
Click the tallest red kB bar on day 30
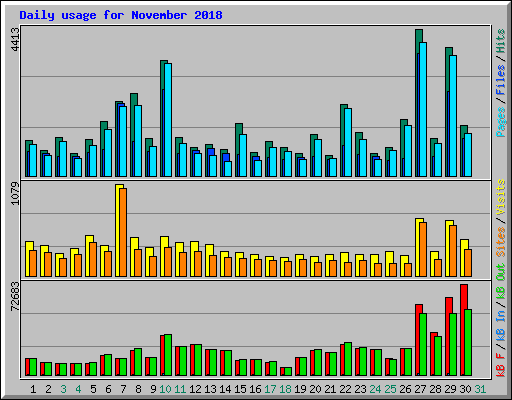click(463, 330)
